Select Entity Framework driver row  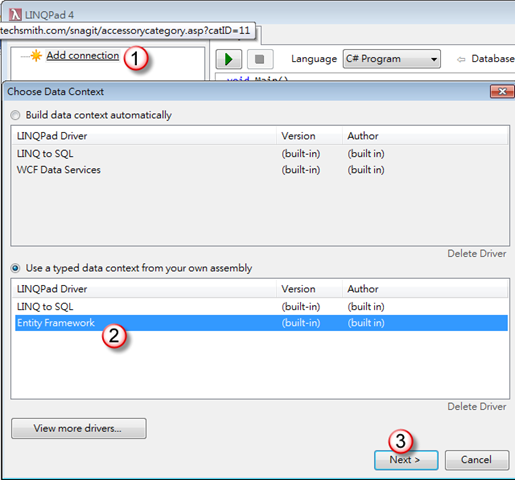coord(261,323)
